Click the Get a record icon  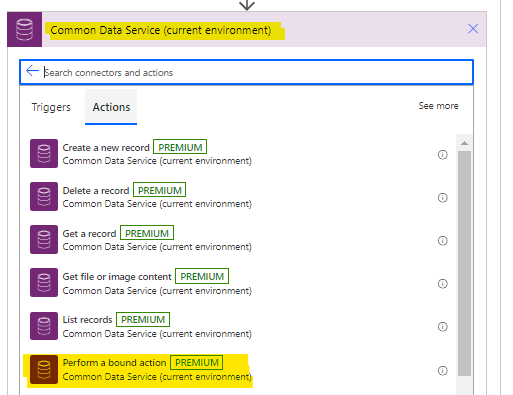(44, 239)
